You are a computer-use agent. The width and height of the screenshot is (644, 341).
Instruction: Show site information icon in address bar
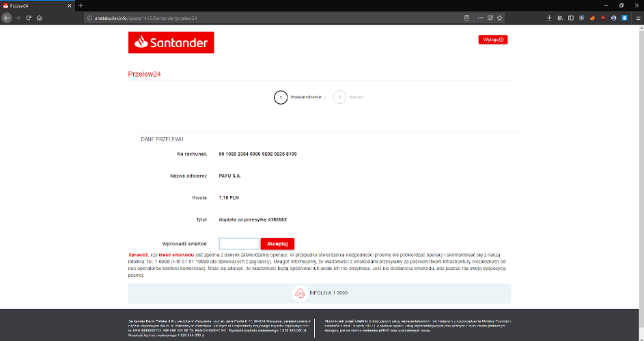89,18
